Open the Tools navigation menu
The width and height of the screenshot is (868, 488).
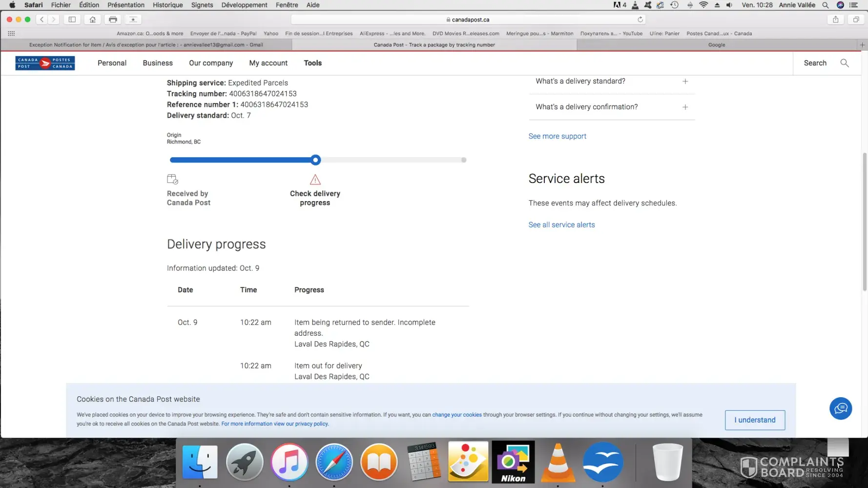pos(312,63)
